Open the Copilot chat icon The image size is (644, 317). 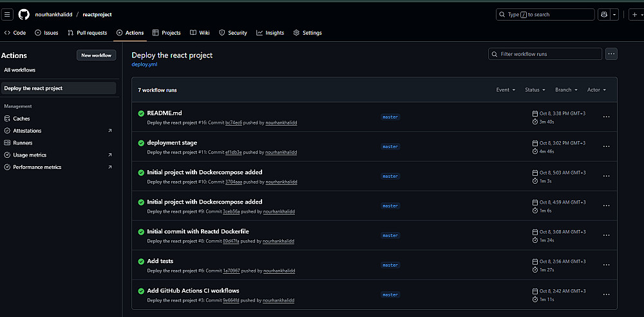603,14
